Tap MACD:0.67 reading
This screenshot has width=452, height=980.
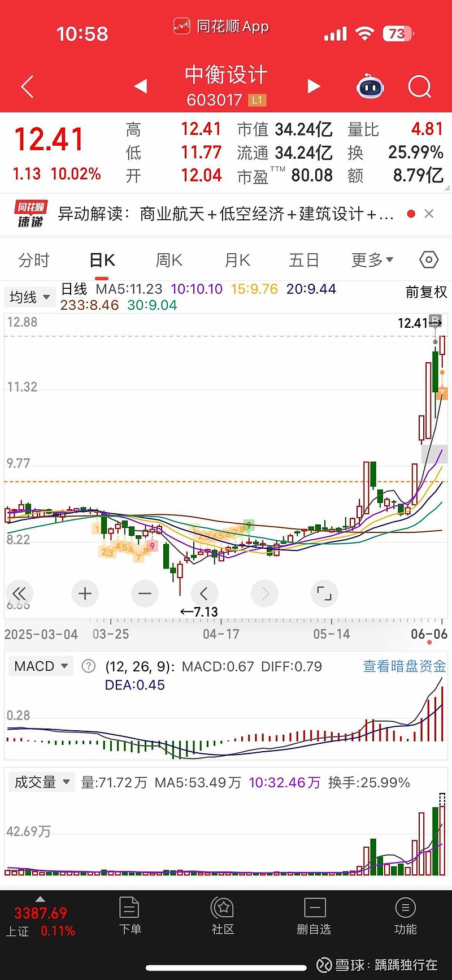pos(218,666)
